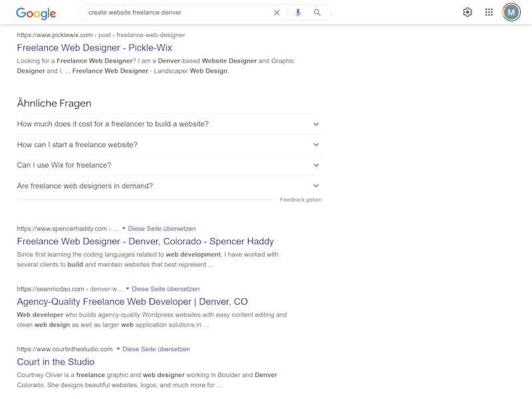Click the https://www.spencerhaddy.com URL text

click(62, 229)
